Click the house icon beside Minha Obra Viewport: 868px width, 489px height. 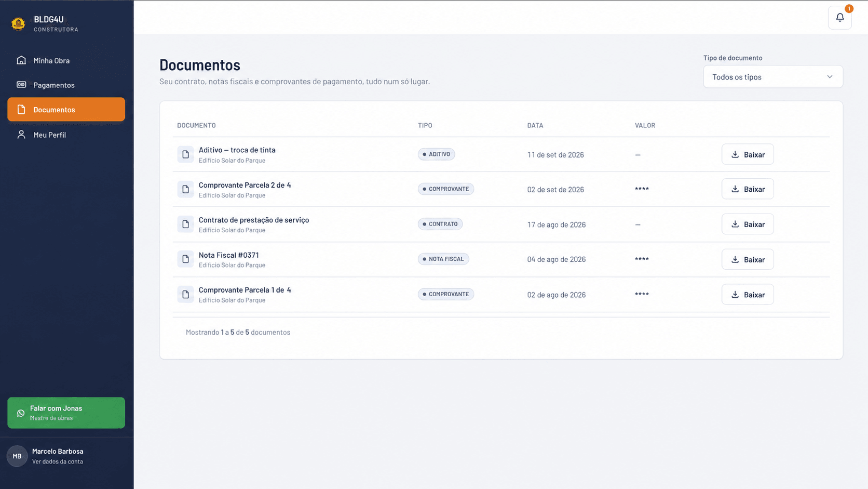pyautogui.click(x=21, y=60)
